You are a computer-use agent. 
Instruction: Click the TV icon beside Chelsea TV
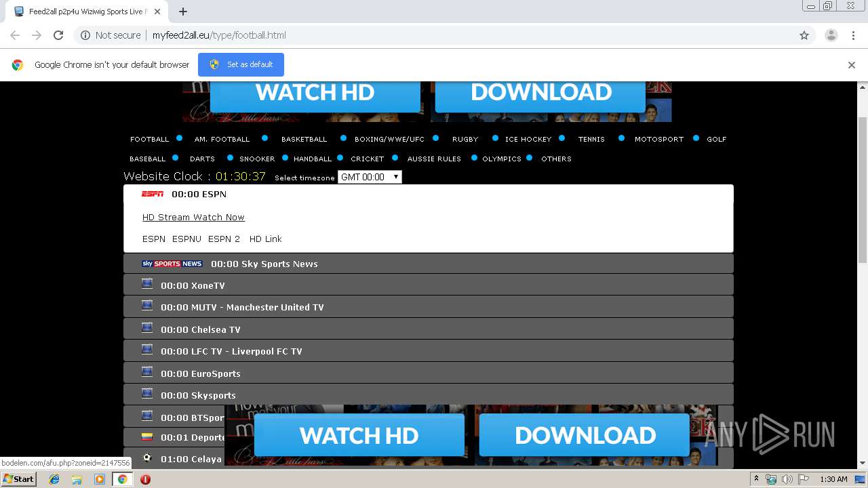pos(147,328)
